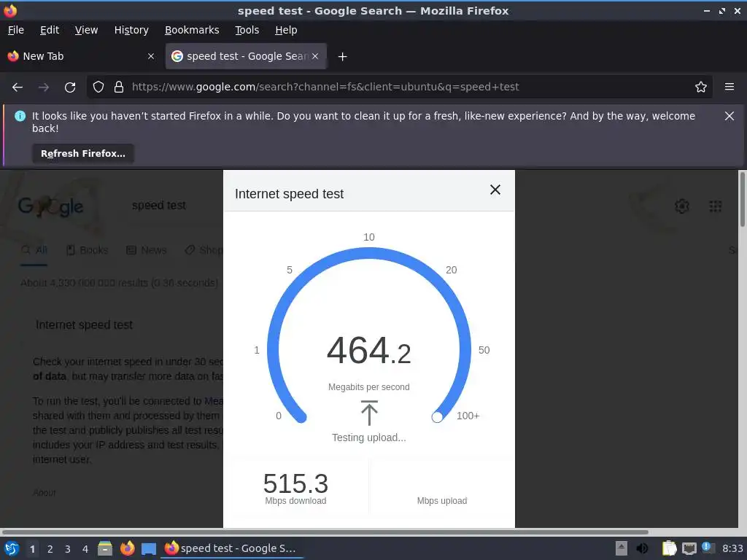Viewport: 747px width, 560px height.
Task: Open the History menu
Action: [131, 30]
